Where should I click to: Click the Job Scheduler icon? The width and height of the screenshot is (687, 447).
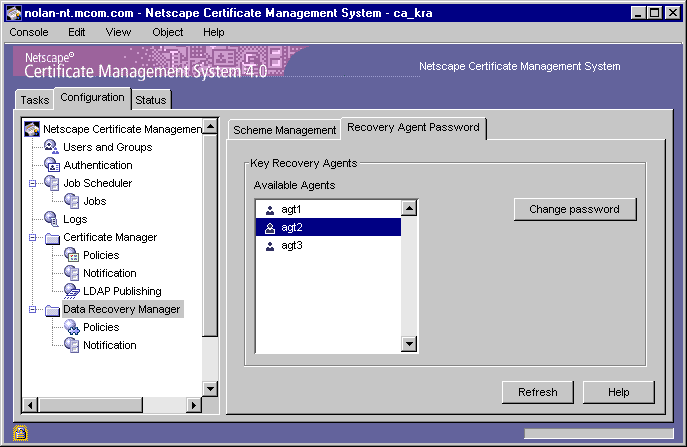point(52,183)
